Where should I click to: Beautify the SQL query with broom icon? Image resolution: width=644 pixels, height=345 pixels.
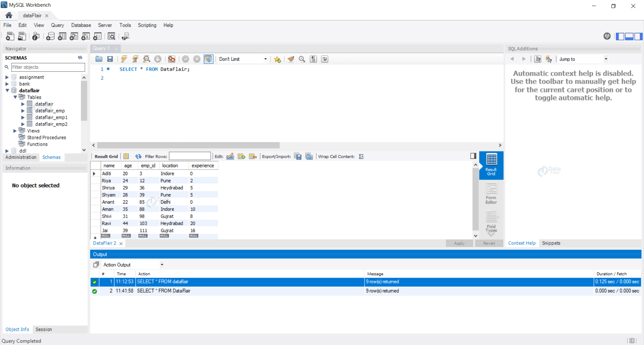pos(291,59)
